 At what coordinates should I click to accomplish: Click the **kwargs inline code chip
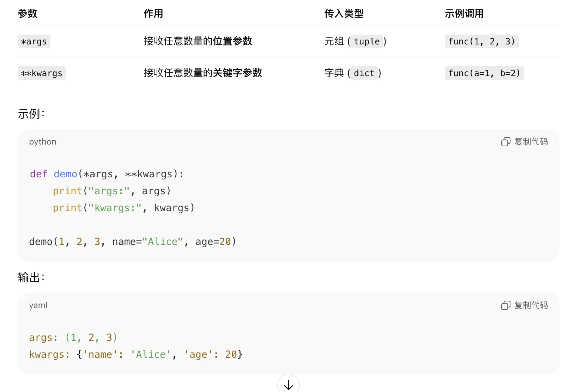click(42, 73)
